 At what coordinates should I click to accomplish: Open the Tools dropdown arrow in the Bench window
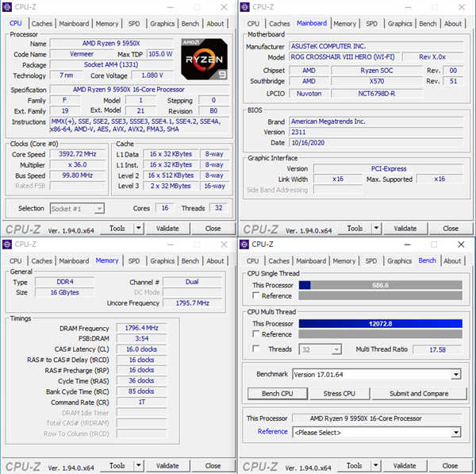[375, 465]
